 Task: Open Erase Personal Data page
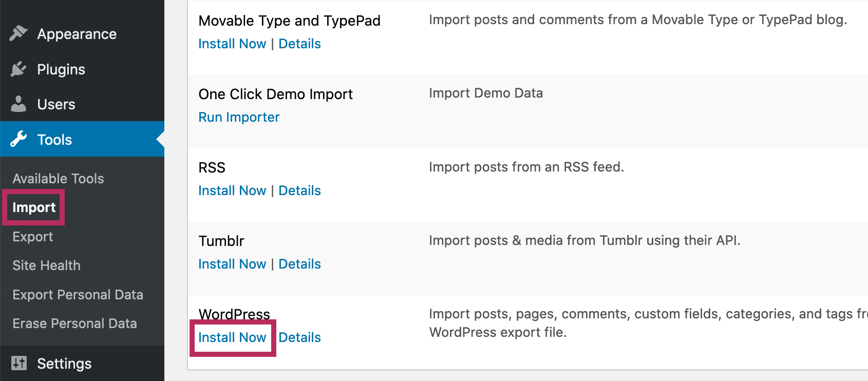(x=74, y=323)
